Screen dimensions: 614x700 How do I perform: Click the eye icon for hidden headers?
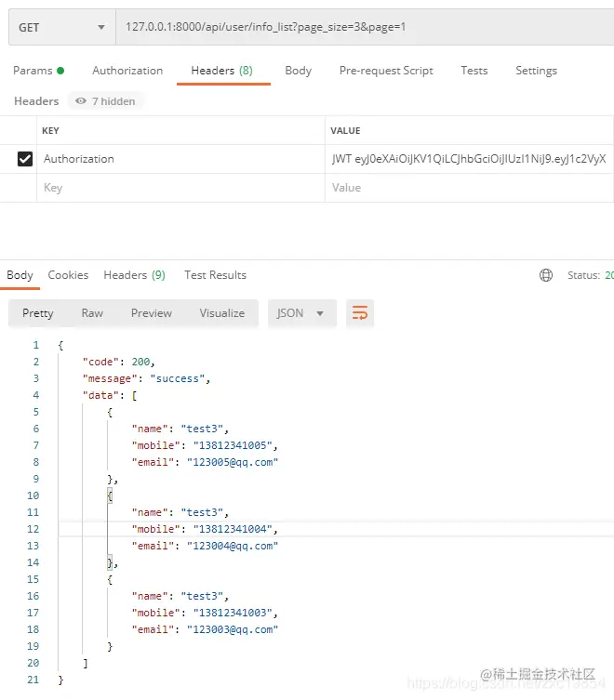81,101
